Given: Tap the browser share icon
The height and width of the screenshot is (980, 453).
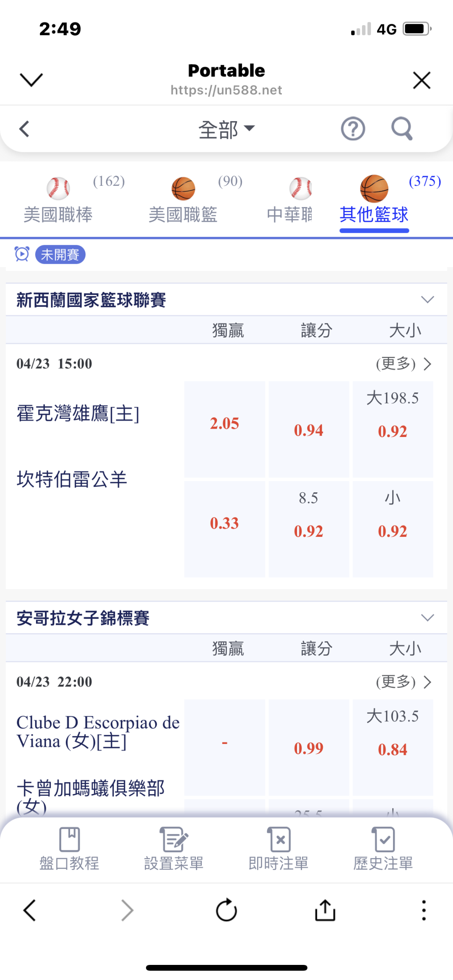Looking at the screenshot, I should pyautogui.click(x=325, y=910).
